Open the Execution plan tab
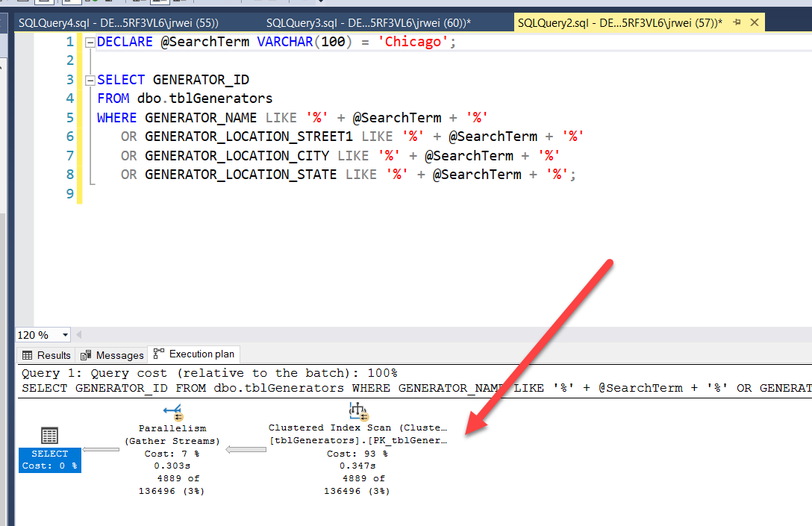Screen dimensions: 812x526 194,354
